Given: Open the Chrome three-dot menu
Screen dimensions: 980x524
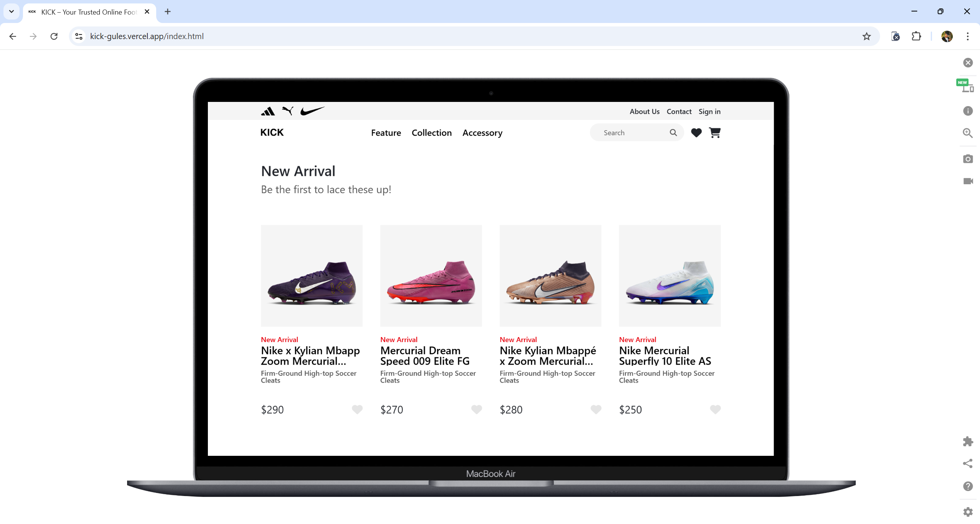Looking at the screenshot, I should click(968, 36).
